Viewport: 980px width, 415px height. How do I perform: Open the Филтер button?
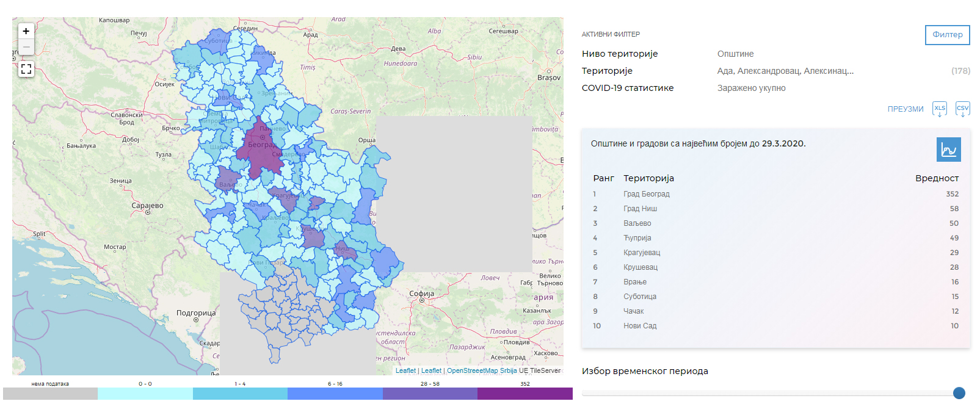(x=948, y=35)
